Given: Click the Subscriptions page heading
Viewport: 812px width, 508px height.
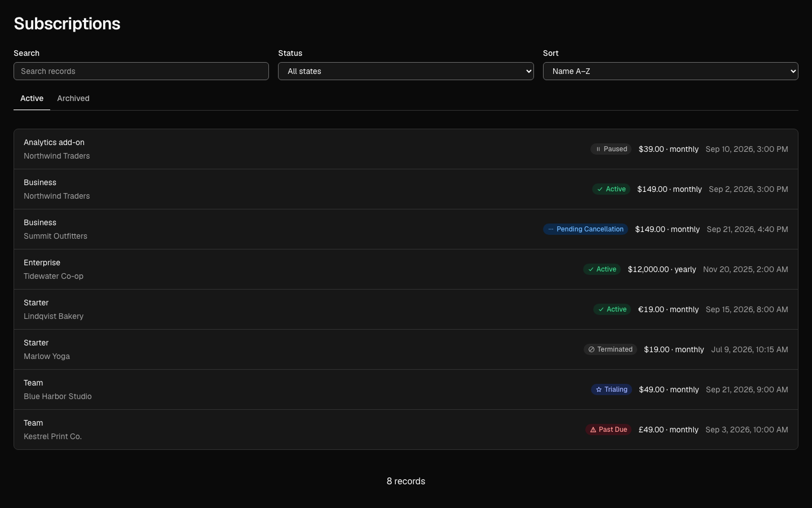Looking at the screenshot, I should pos(67,24).
